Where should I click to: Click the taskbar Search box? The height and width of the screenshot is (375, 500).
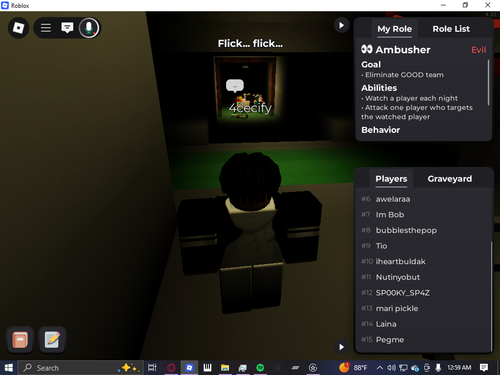point(80,368)
